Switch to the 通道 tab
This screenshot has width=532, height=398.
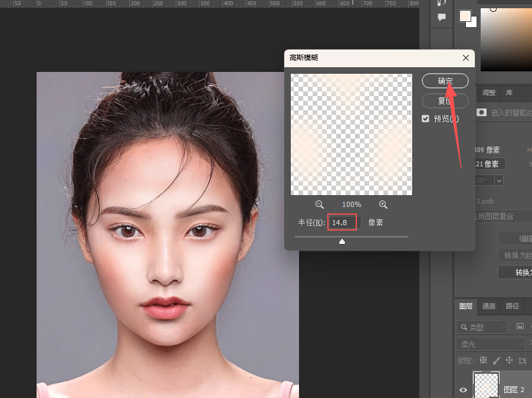(x=489, y=306)
